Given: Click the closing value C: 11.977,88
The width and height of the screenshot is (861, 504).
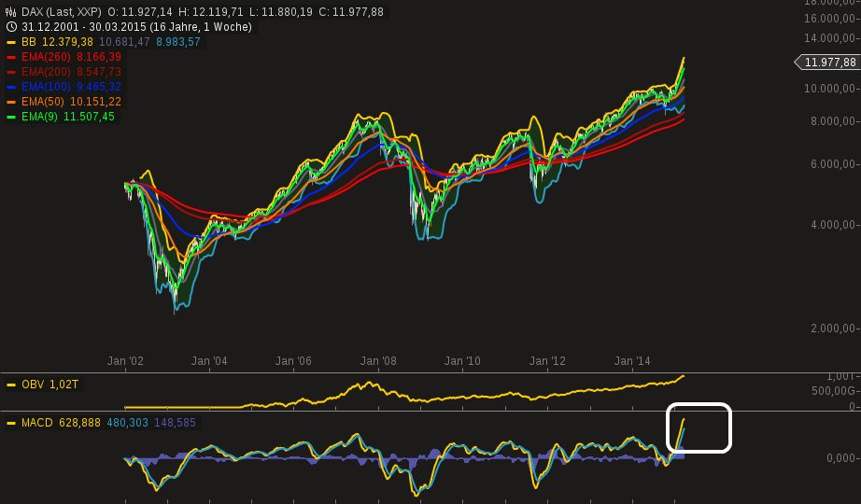Looking at the screenshot, I should point(351,12).
